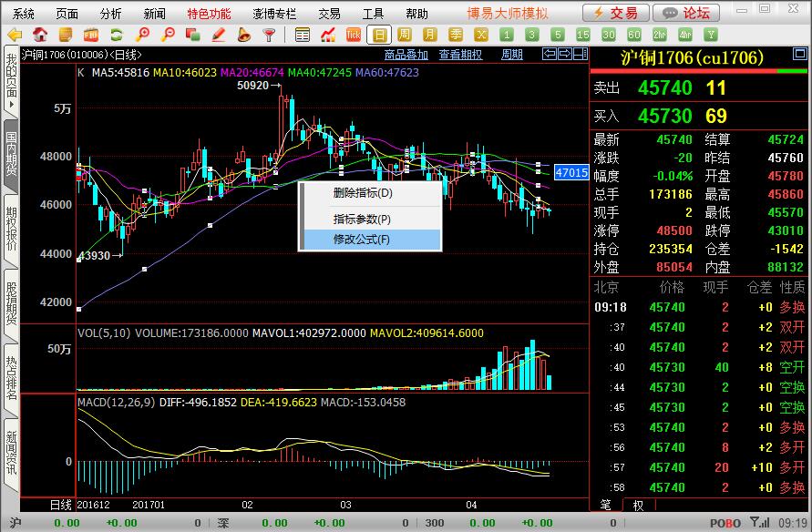Switch to the 权 tab below quotes

click(x=638, y=505)
